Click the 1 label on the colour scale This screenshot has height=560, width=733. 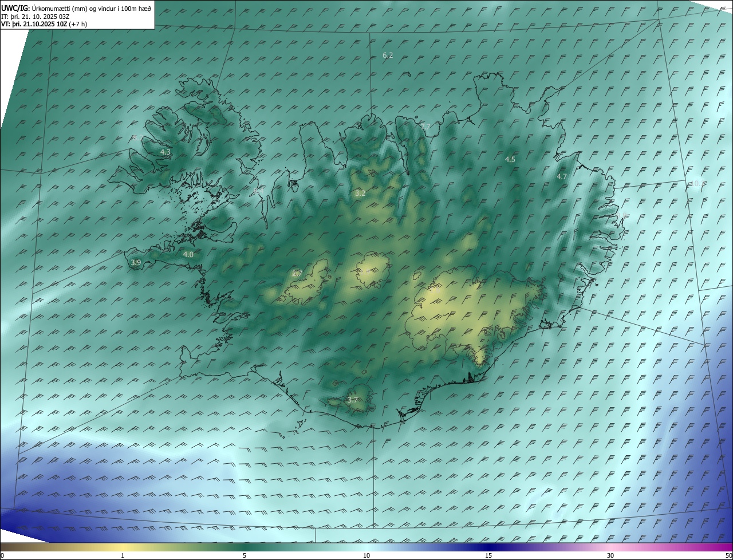(123, 555)
